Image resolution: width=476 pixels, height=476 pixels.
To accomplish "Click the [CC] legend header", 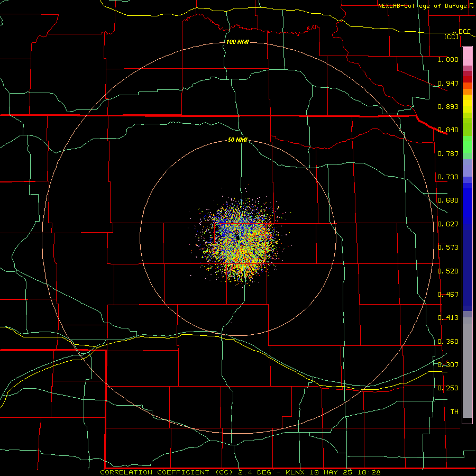I will pos(452,36).
